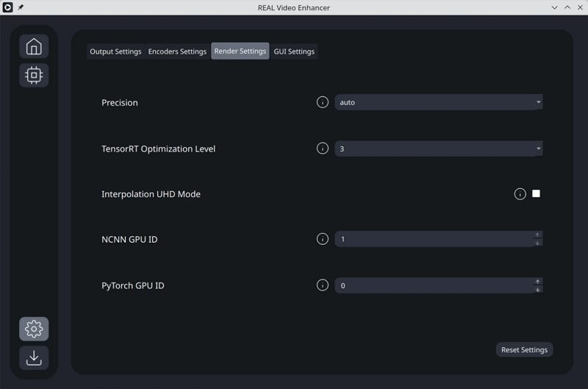Open the TensorRT Optimization Level dropdown

[x=438, y=149]
